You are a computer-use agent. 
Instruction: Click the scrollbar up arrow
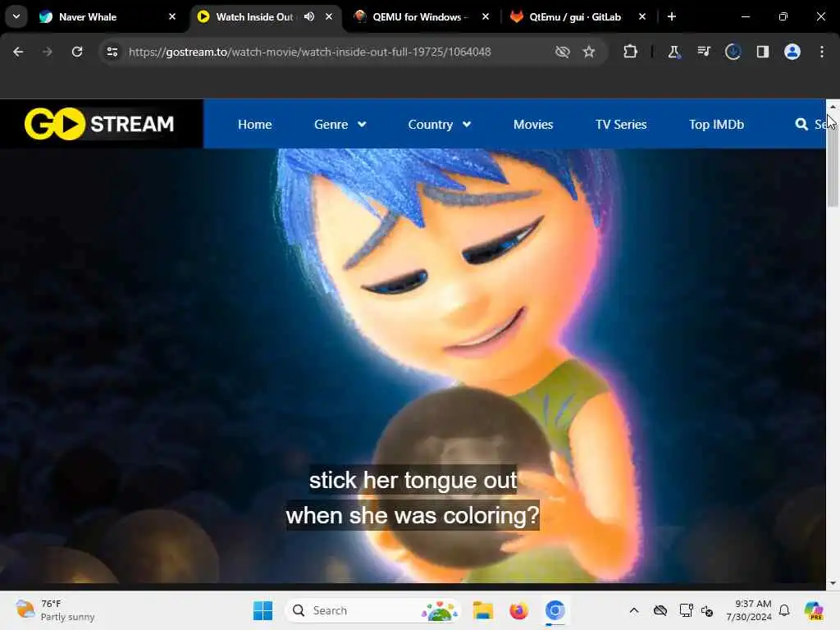833,106
